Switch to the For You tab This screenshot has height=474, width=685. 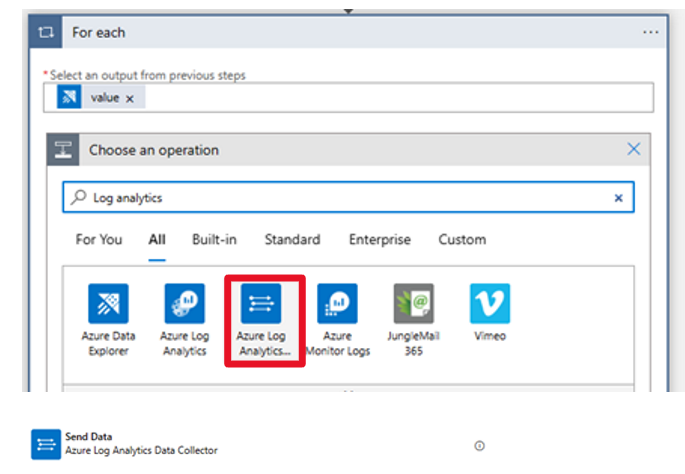pos(99,239)
